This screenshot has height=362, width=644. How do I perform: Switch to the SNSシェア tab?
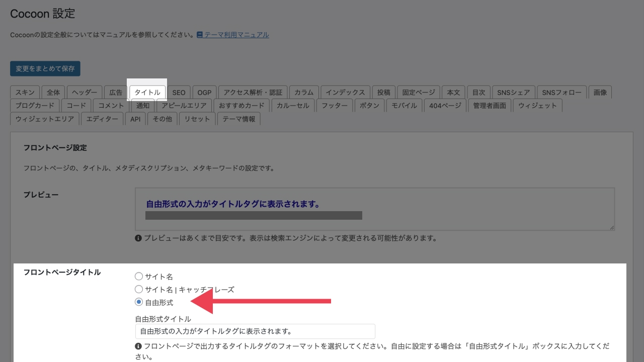click(x=514, y=93)
